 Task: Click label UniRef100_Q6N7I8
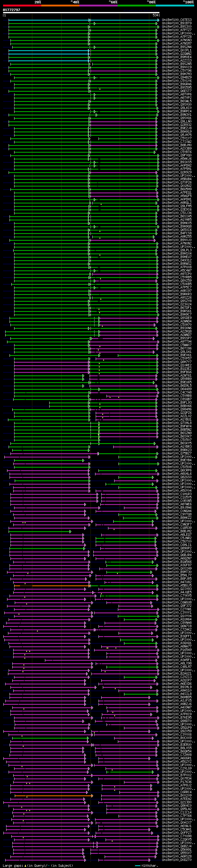176,626
